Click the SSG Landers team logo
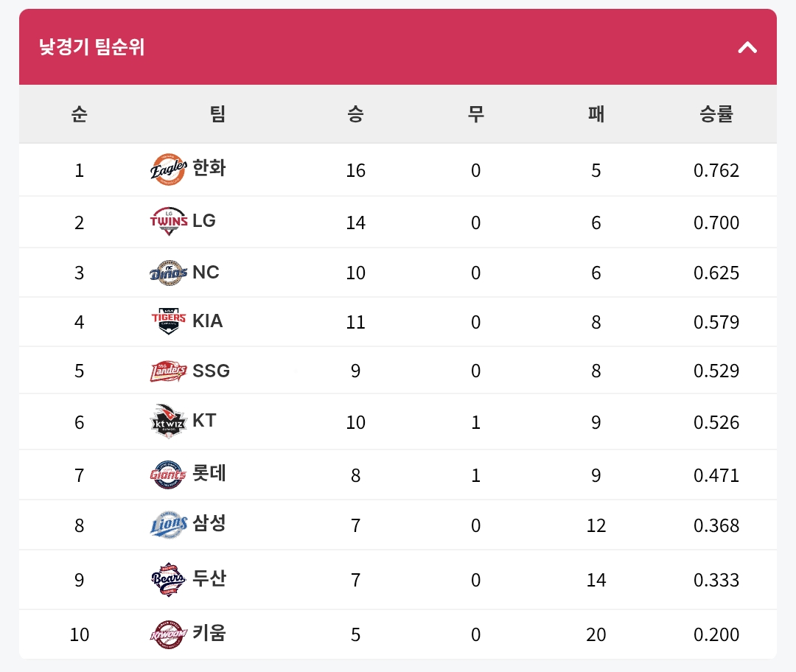This screenshot has width=796, height=672. [x=168, y=371]
